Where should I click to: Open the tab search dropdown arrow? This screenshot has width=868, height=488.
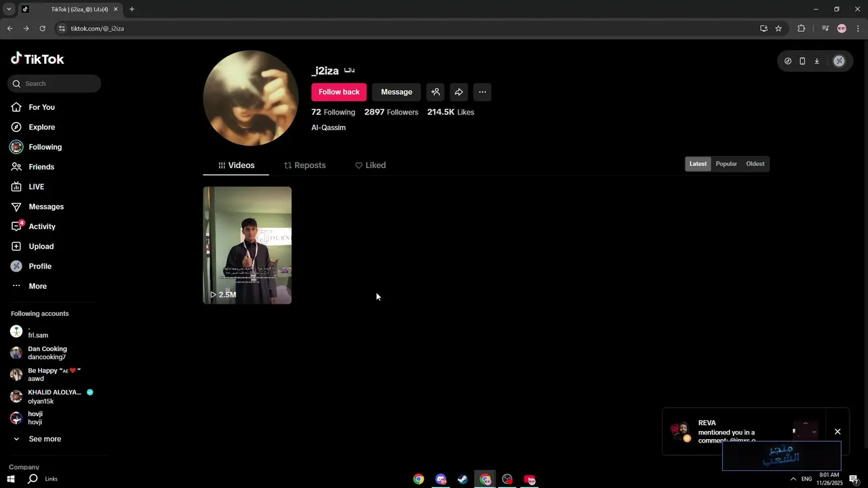coord(8,9)
